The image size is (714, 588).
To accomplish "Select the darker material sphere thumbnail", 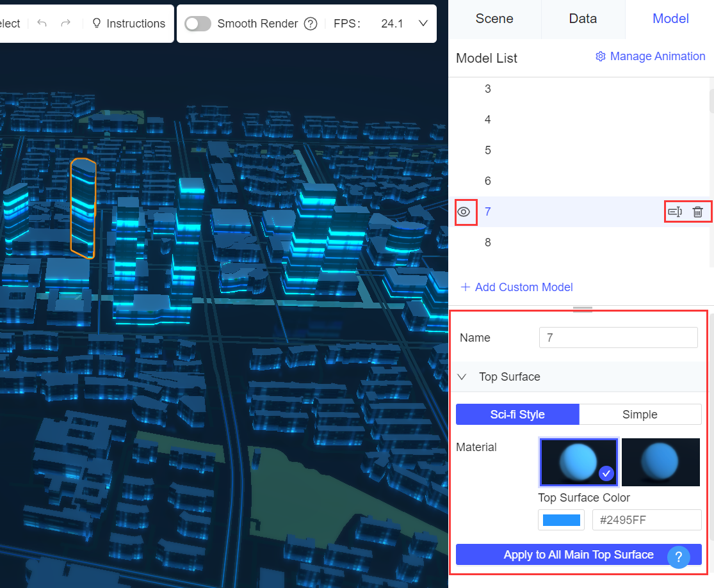I will tap(660, 462).
